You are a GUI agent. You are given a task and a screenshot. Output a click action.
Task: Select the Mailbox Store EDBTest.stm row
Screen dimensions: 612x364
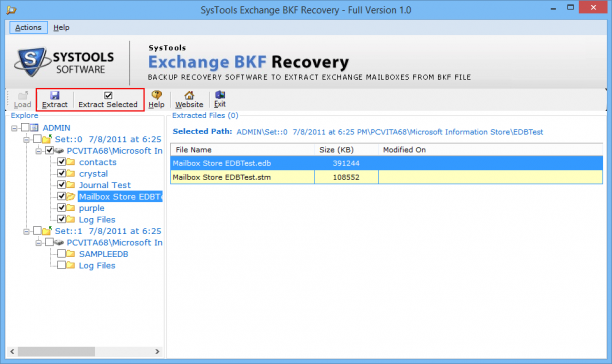[386, 177]
